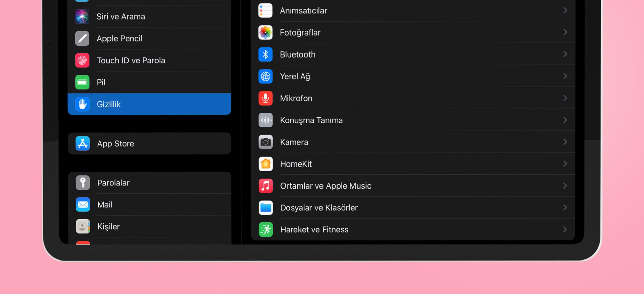The width and height of the screenshot is (644, 294).
Task: Open Anımsatıcılar privacy permissions
Action: coord(413,11)
